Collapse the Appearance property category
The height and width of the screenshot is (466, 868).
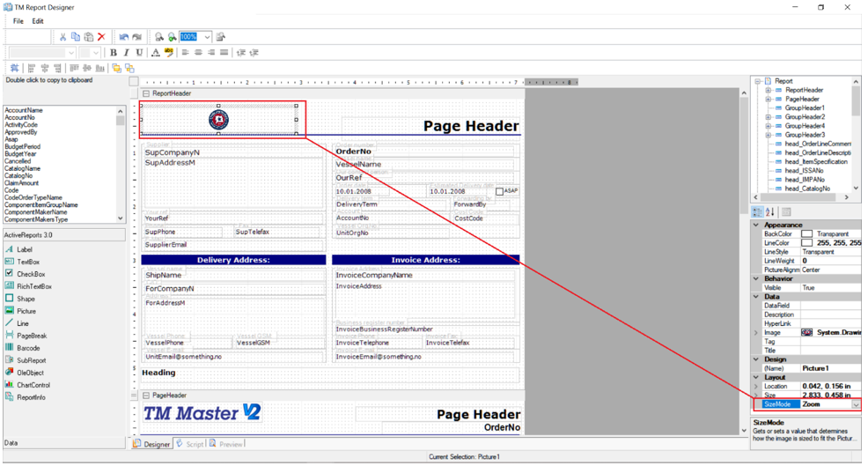pos(755,226)
